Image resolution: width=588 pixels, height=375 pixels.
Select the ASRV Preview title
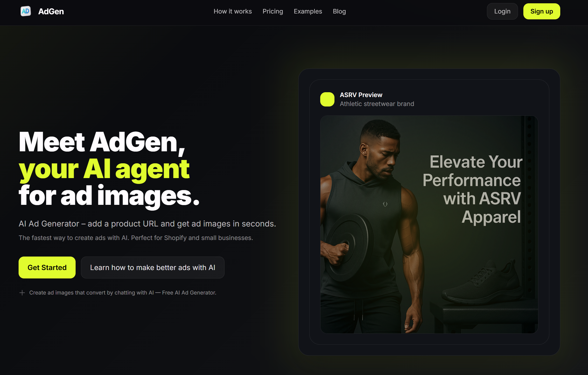pyautogui.click(x=361, y=95)
